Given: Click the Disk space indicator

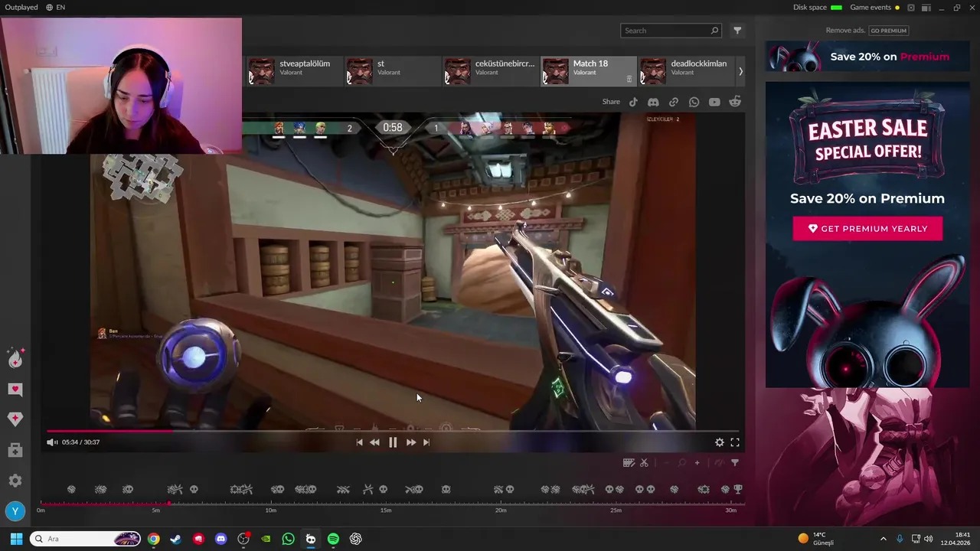Looking at the screenshot, I should [x=817, y=7].
